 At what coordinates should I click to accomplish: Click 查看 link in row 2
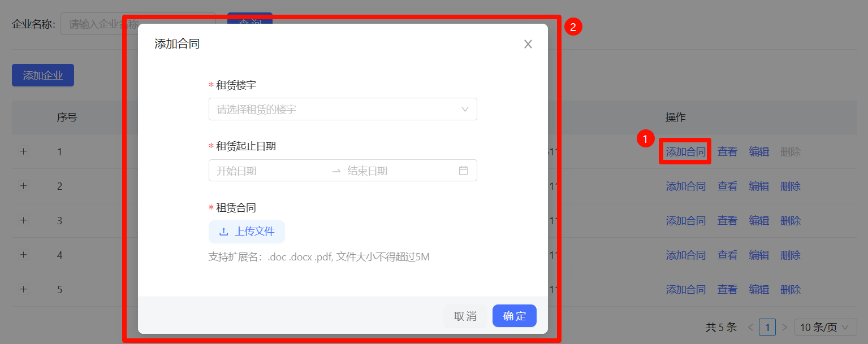click(727, 186)
